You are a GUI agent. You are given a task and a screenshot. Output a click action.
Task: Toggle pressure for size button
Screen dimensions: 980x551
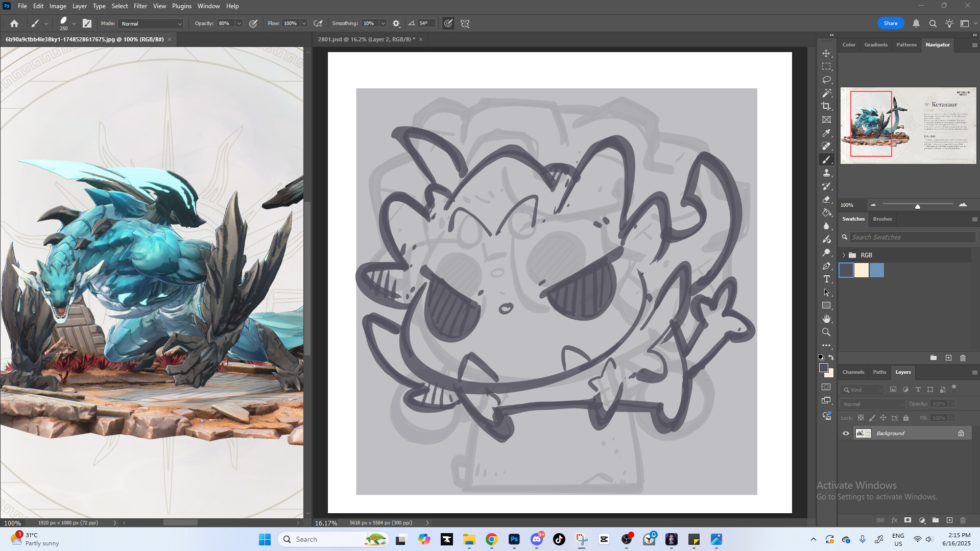448,23
